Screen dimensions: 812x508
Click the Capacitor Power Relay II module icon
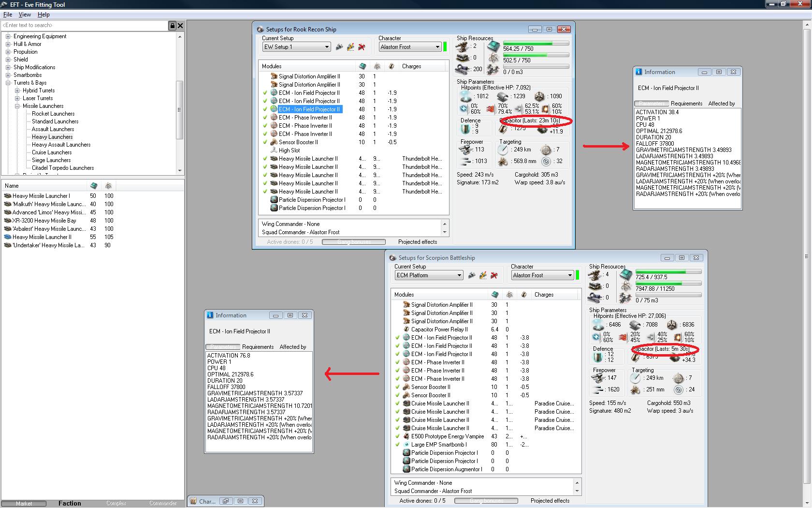(406, 329)
